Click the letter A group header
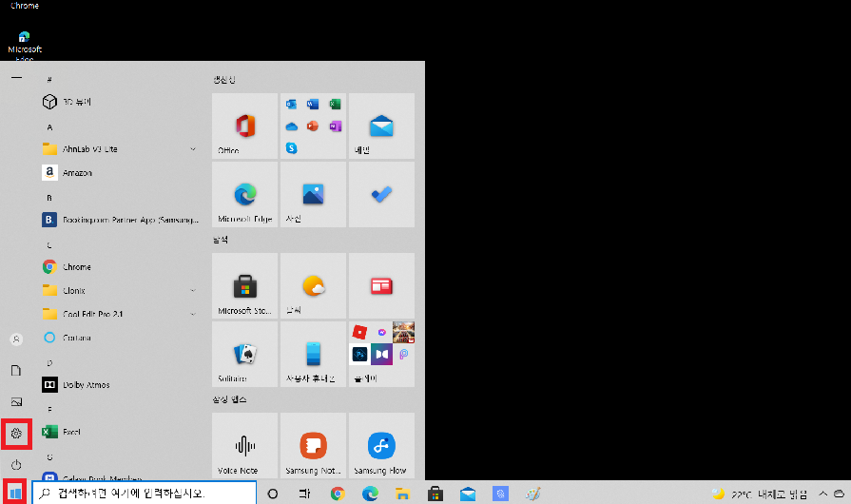The height and width of the screenshot is (504, 851). 49,126
